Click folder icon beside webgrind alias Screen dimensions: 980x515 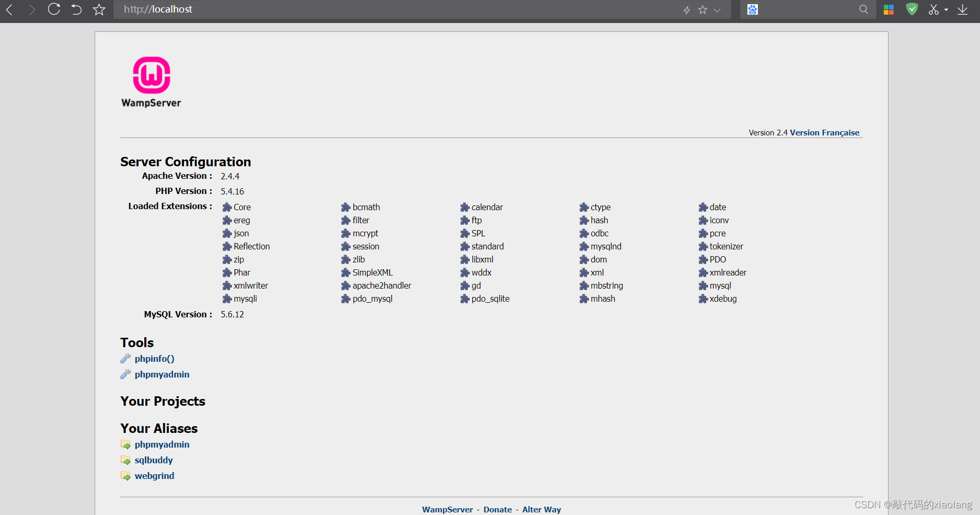[125, 476]
